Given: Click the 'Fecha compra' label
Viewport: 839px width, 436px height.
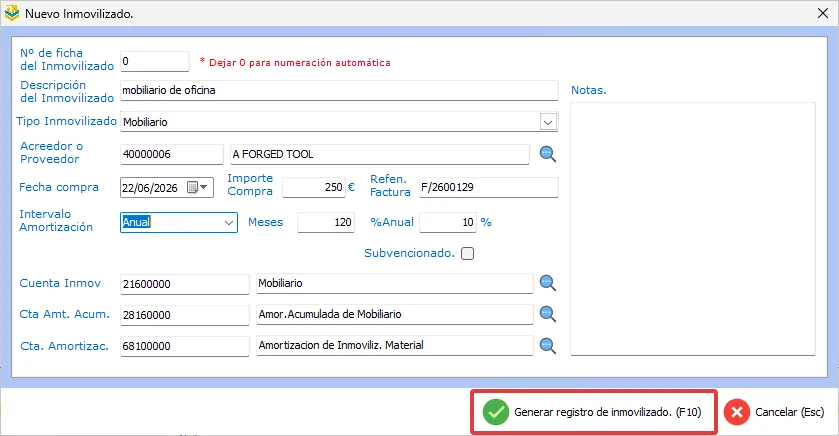Looking at the screenshot, I should click(59, 187).
